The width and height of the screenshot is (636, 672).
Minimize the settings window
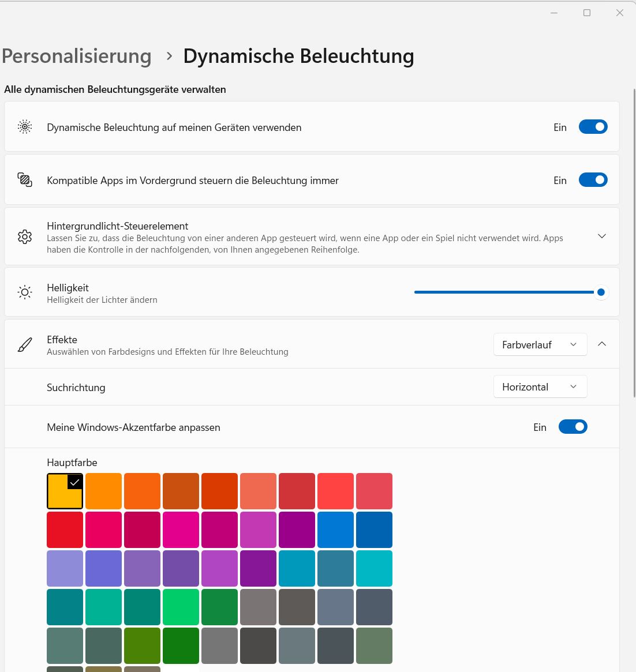click(x=554, y=13)
